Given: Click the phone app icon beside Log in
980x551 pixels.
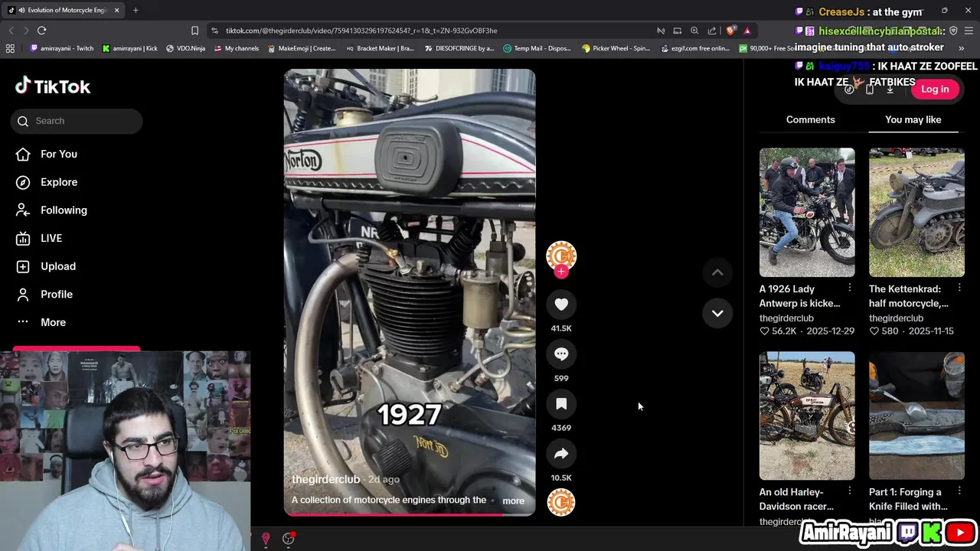Looking at the screenshot, I should pos(870,90).
